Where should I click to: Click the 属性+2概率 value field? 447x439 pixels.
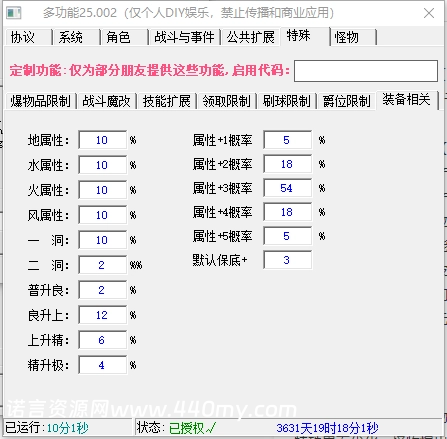click(x=287, y=164)
